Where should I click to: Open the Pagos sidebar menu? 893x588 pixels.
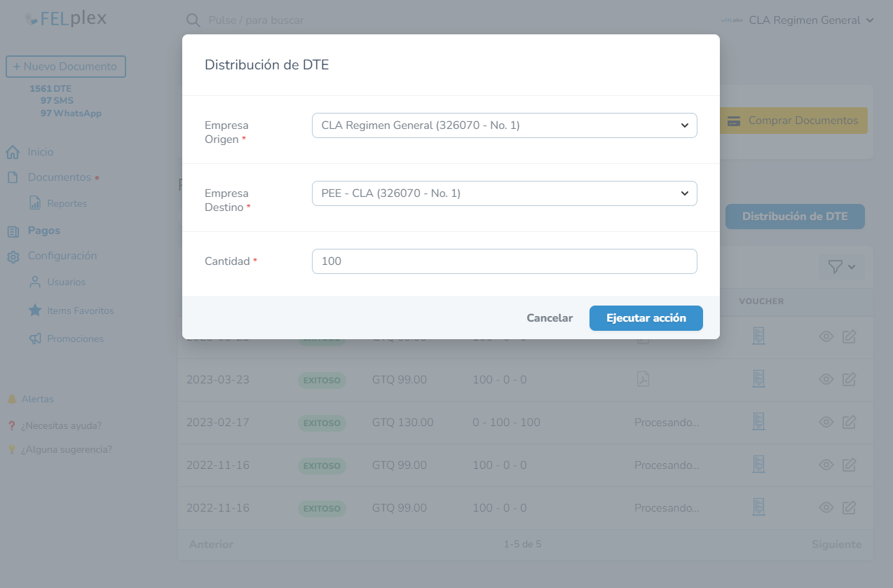point(42,230)
